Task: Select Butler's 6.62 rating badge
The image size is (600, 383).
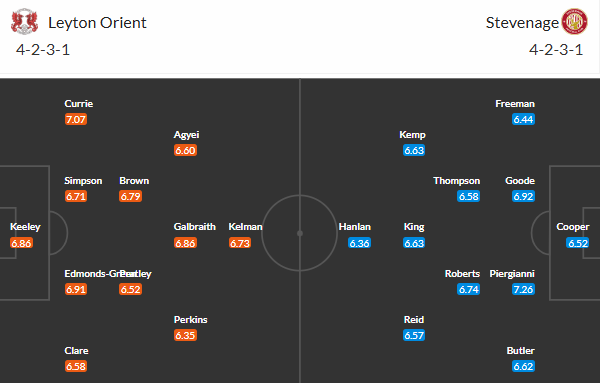Action: point(523,366)
